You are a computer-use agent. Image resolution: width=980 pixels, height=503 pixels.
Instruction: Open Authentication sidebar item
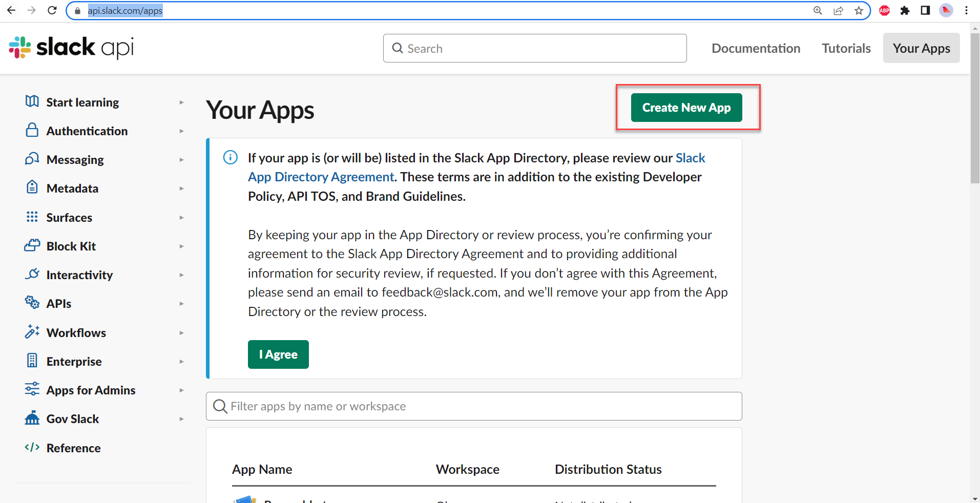(87, 131)
